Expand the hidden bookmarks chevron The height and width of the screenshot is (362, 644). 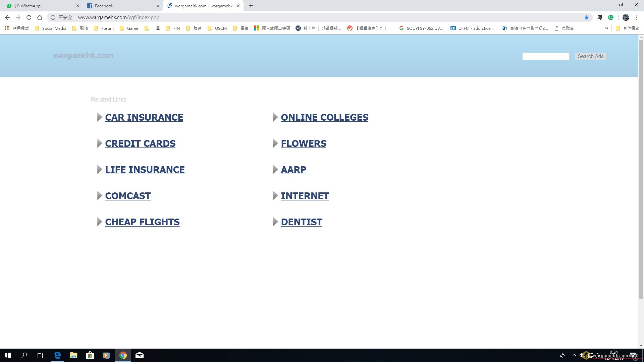point(606,28)
